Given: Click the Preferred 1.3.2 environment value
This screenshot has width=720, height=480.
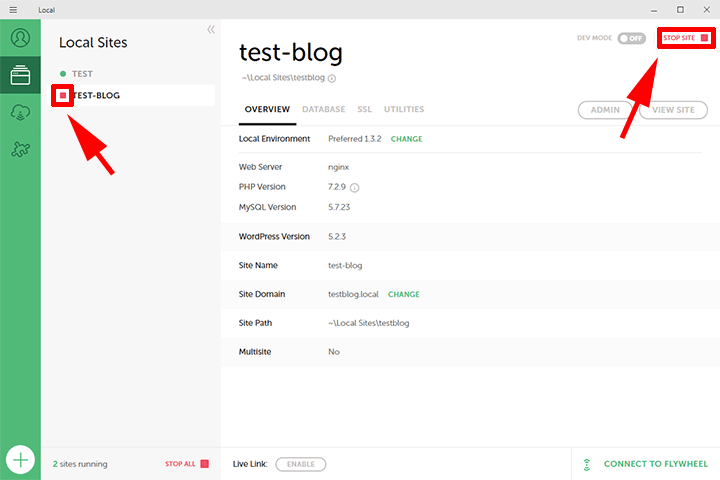Looking at the screenshot, I should click(x=354, y=139).
